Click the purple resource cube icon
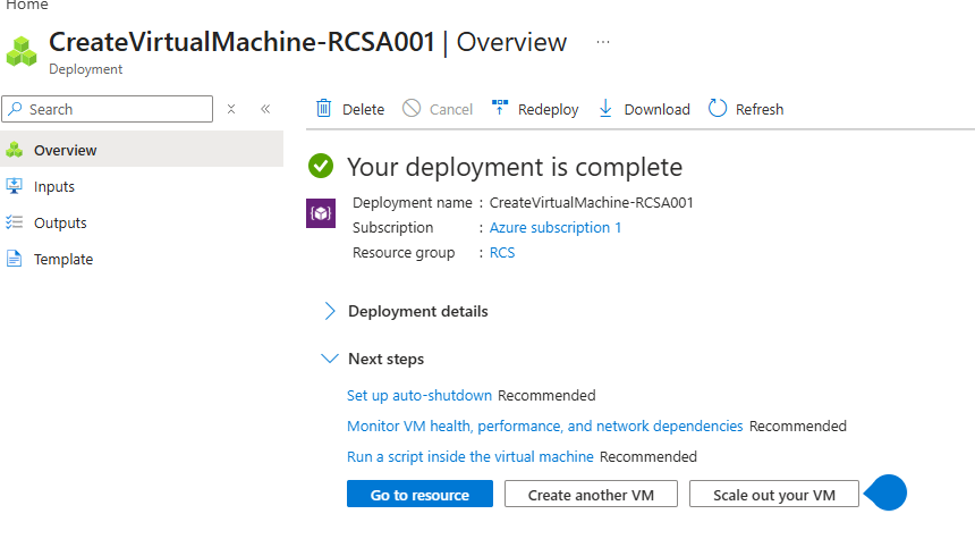Image resolution: width=975 pixels, height=556 pixels. pos(321,213)
